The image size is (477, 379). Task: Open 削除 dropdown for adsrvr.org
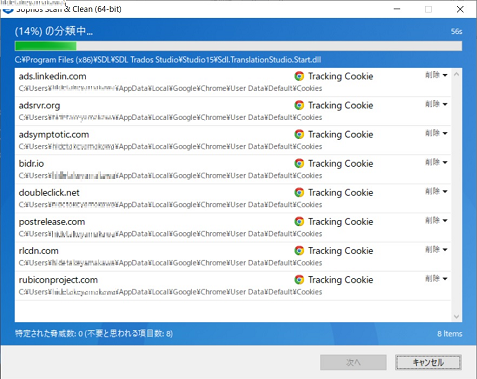coord(436,104)
